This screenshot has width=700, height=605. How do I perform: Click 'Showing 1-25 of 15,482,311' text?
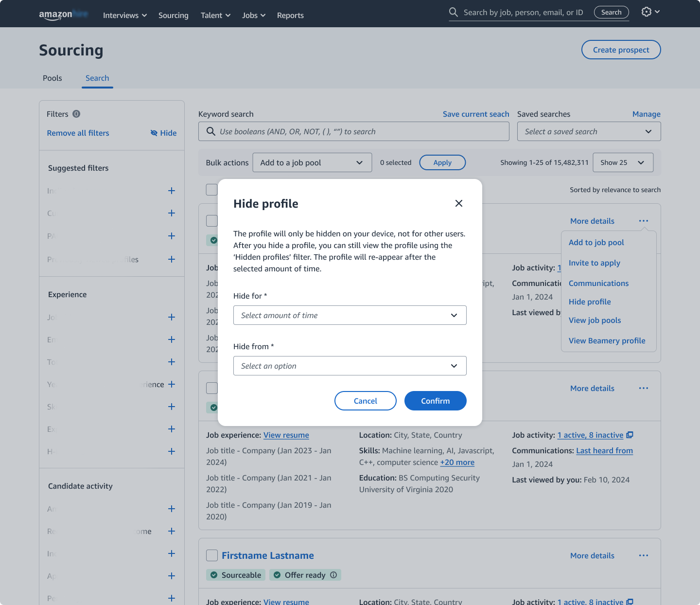[544, 162]
